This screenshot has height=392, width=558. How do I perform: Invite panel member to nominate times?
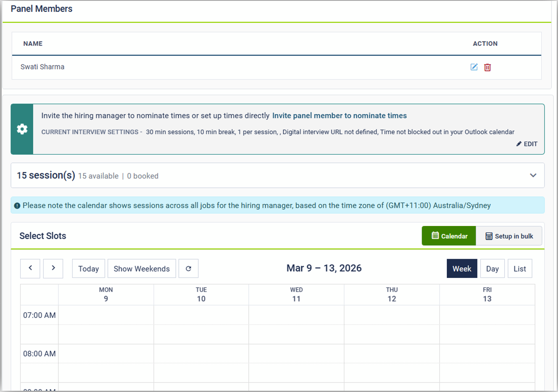(339, 116)
